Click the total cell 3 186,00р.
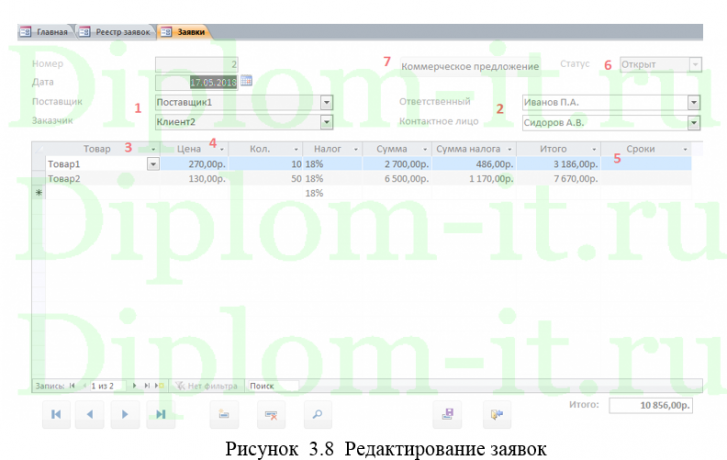Viewport: 727px width, 460px height. (558, 164)
